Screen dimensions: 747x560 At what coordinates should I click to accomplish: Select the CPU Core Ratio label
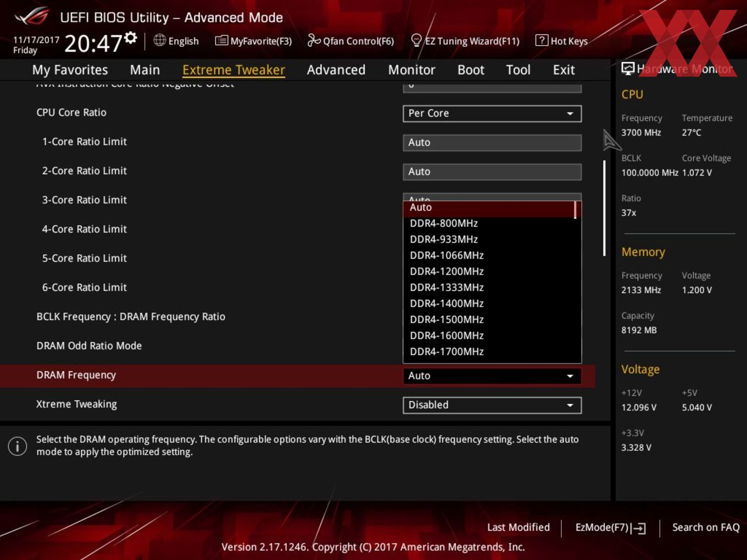click(71, 113)
